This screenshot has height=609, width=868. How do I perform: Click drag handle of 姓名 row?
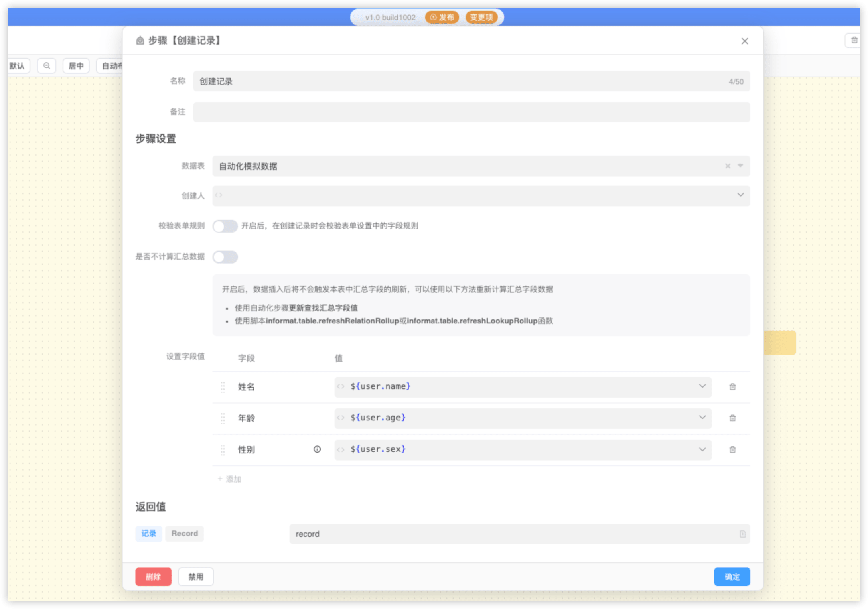[x=223, y=387]
